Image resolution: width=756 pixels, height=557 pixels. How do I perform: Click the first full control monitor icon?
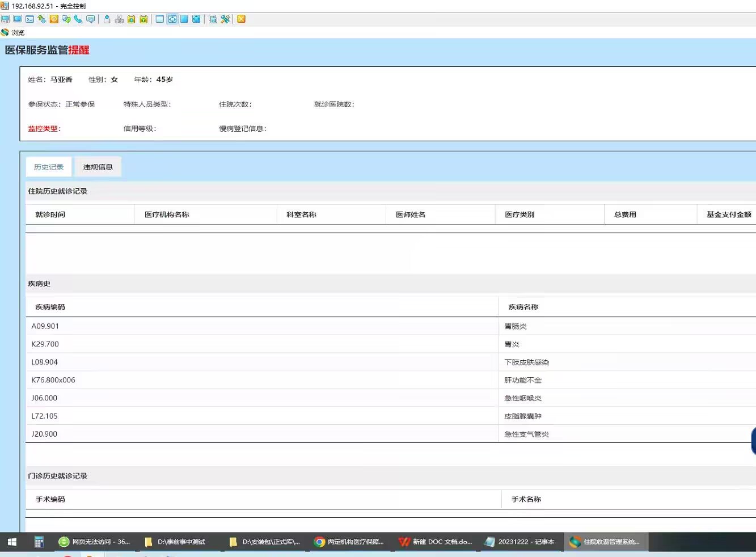[5, 19]
